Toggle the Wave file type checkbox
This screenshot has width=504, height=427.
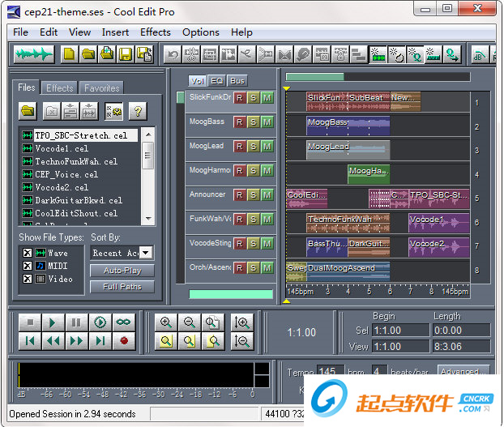coord(28,253)
